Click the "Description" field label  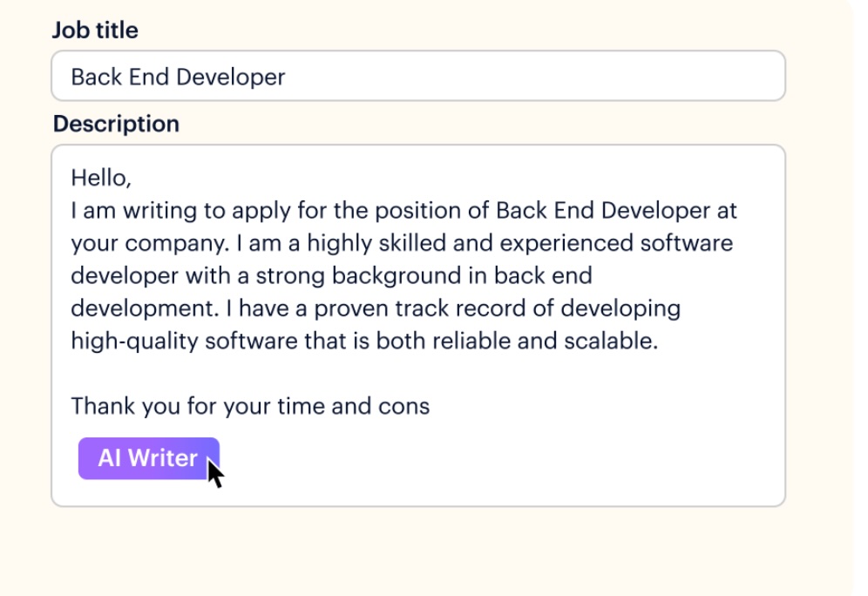(x=116, y=124)
